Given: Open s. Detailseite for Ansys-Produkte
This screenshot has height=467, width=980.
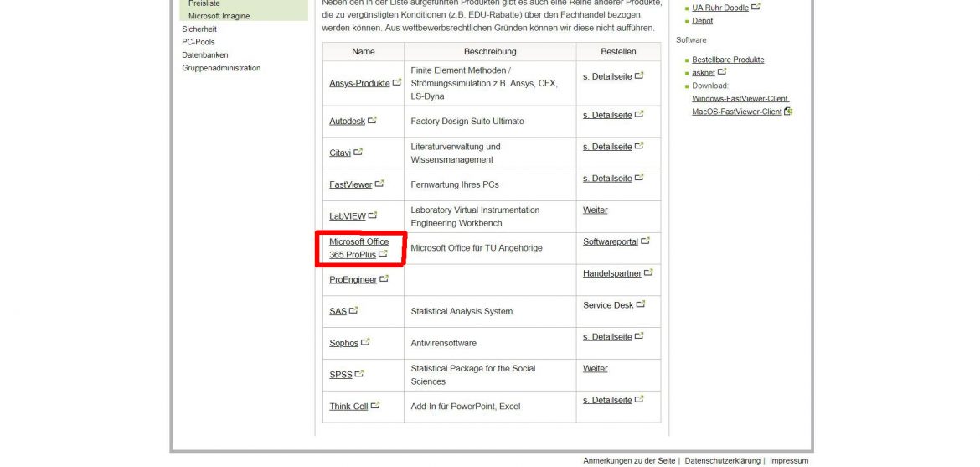Looking at the screenshot, I should click(x=607, y=77).
